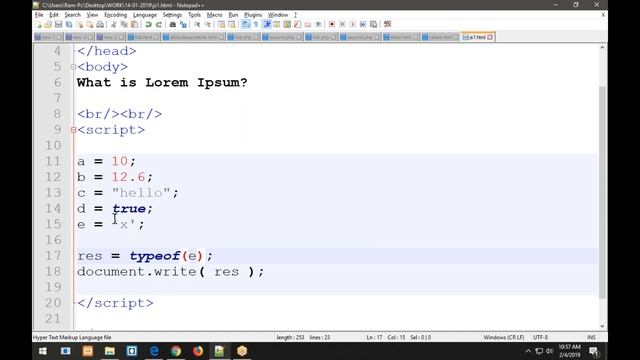Click the red spell-check icon at toolbar end
Viewport: 640px width, 360px height.
(x=387, y=24)
